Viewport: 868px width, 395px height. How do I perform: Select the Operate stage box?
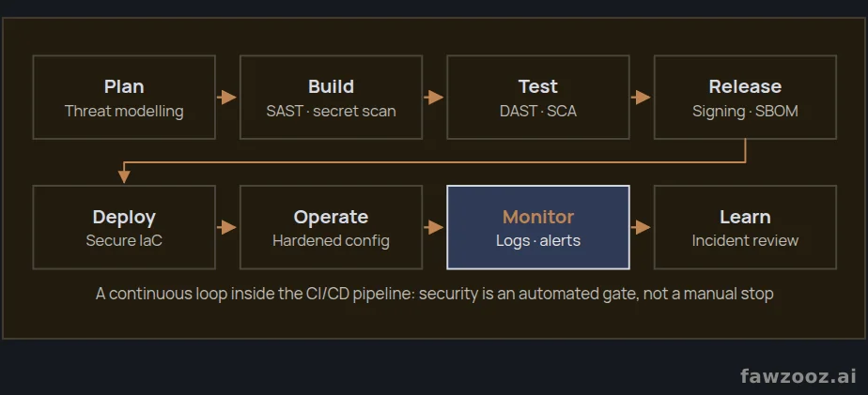click(331, 227)
